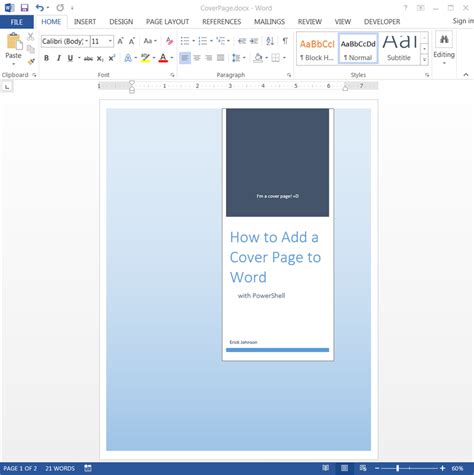Open the FILE backstage menu
The height and width of the screenshot is (475, 474).
point(17,22)
